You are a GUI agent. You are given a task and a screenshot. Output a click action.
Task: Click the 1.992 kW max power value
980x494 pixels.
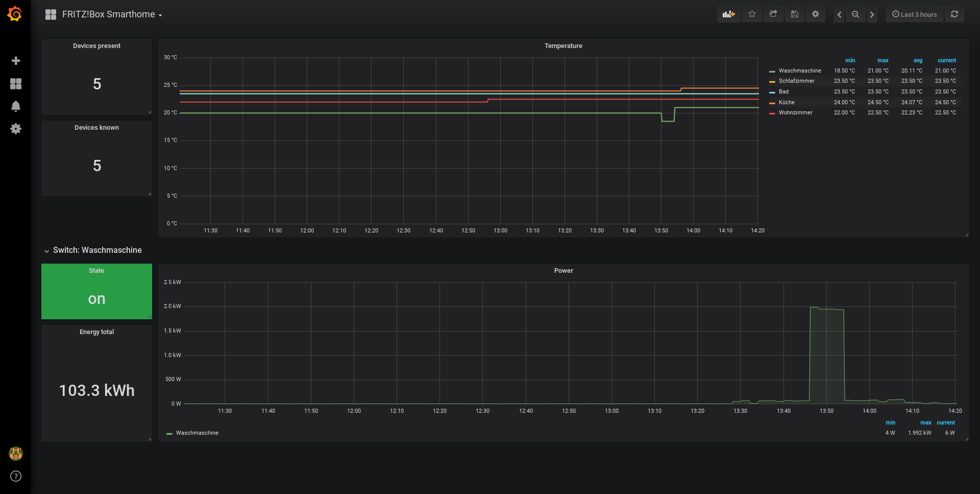(x=919, y=433)
